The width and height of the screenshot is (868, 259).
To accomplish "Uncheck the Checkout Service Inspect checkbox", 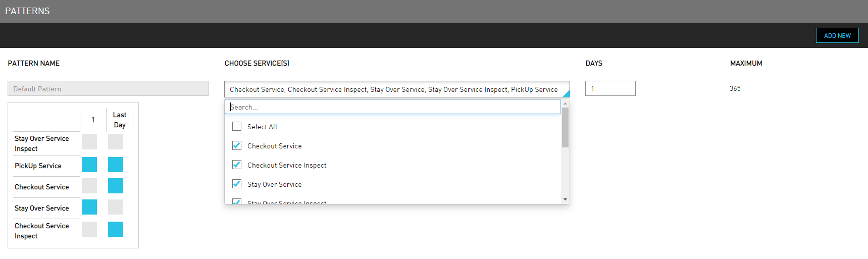I will [x=237, y=165].
